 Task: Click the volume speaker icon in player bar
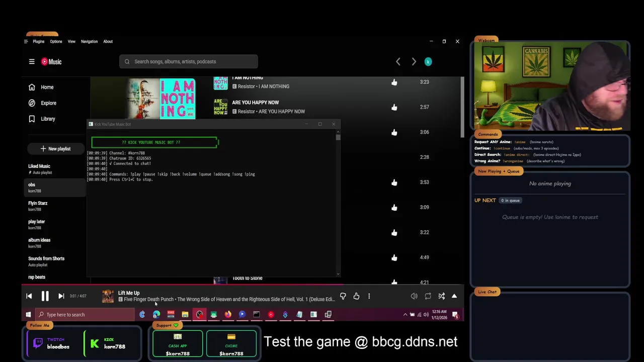click(414, 296)
